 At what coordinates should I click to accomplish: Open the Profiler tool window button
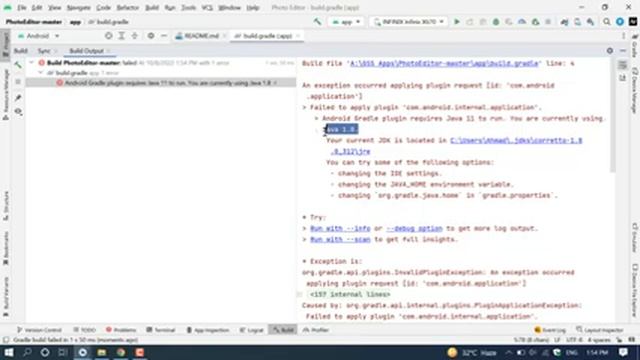pyautogui.click(x=316, y=330)
